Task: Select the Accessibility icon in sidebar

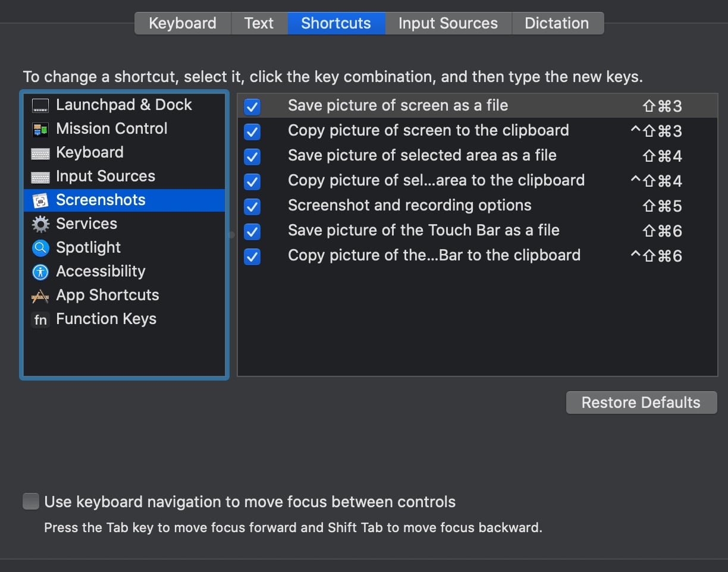Action: (x=40, y=272)
